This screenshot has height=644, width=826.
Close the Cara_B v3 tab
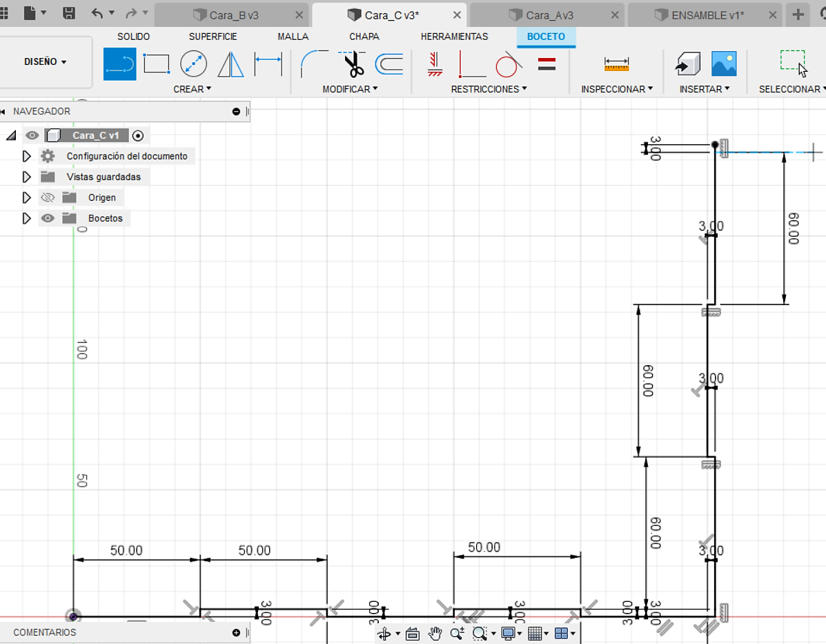tap(299, 14)
